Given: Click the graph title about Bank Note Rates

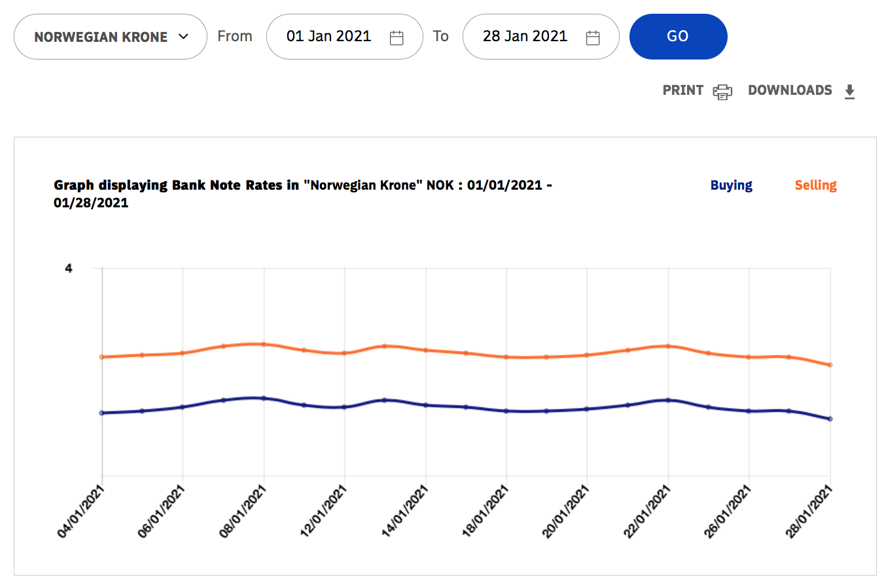Looking at the screenshot, I should click(x=302, y=194).
